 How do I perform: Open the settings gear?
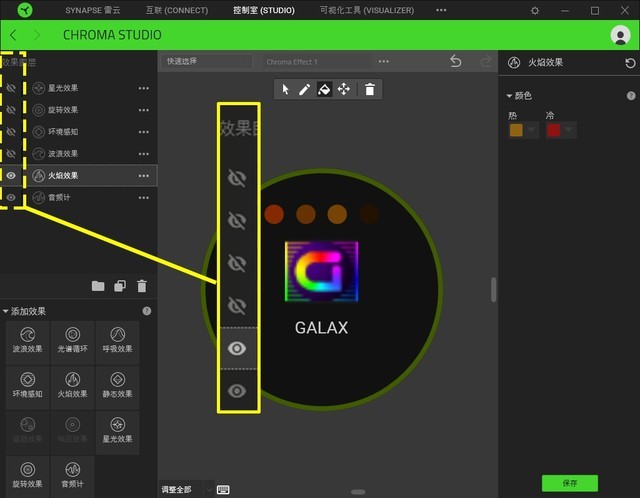click(x=535, y=10)
